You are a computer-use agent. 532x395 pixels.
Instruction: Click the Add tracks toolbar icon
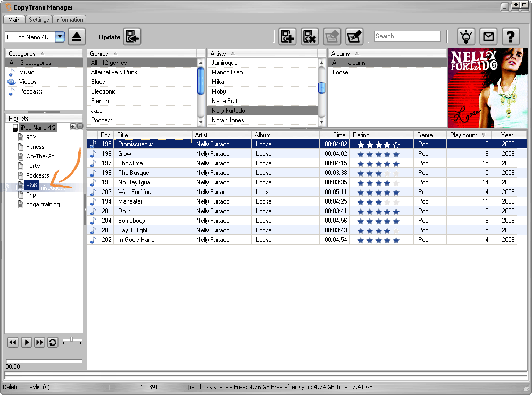pyautogui.click(x=287, y=37)
